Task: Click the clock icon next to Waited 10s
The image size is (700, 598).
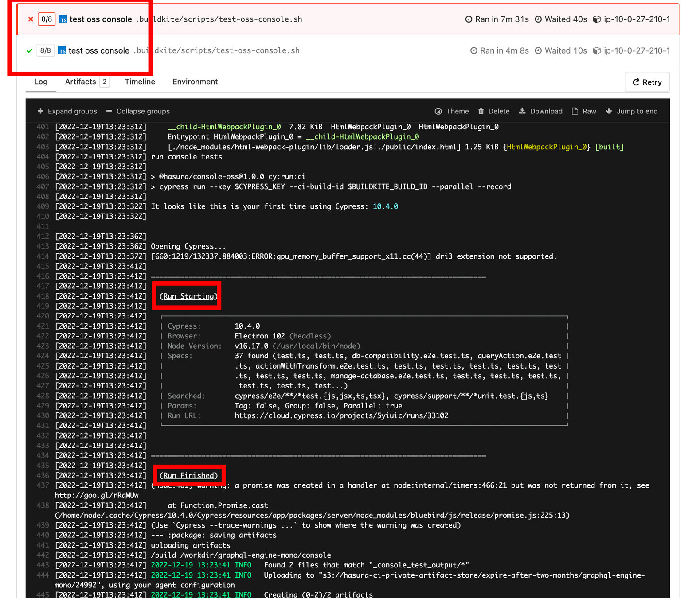Action: click(x=538, y=50)
